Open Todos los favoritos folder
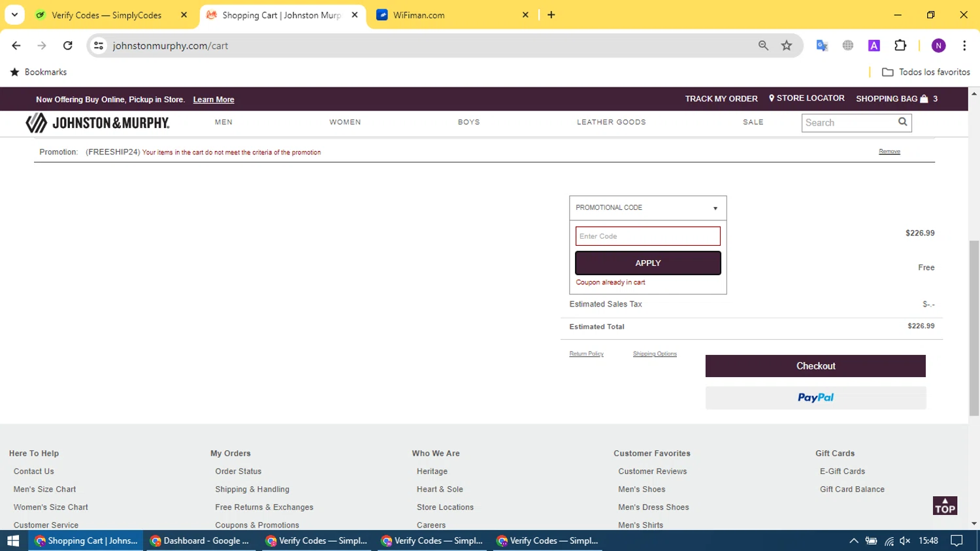Screen dimensions: 980x551 (926, 72)
